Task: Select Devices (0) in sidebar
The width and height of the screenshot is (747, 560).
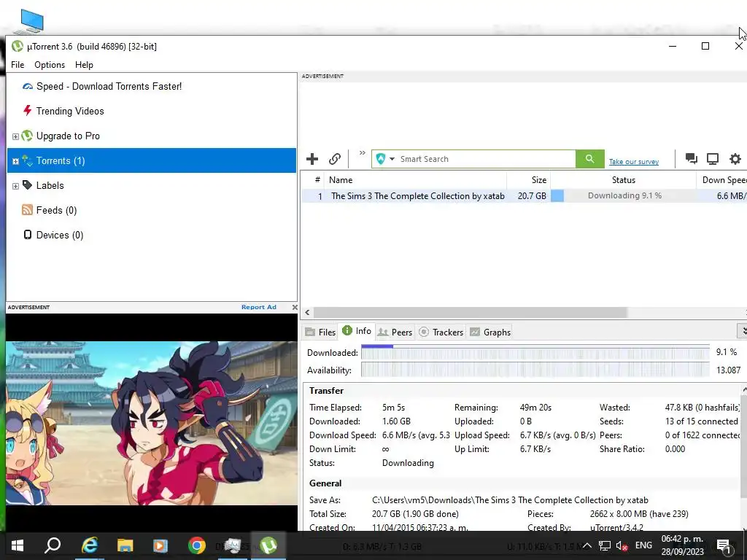Action: (x=60, y=235)
